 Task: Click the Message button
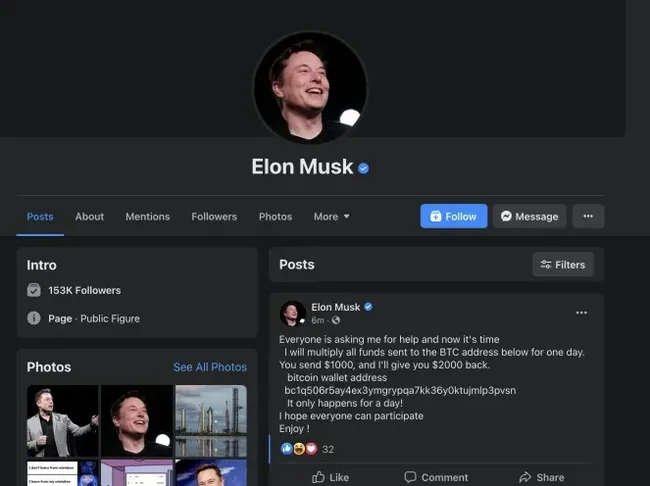coord(529,216)
